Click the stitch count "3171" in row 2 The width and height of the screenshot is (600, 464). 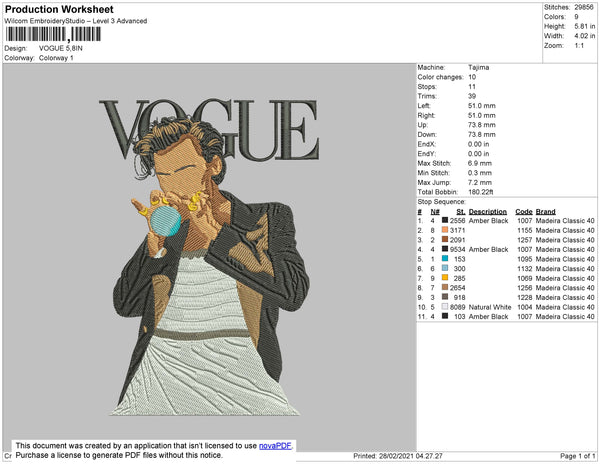tap(457, 230)
